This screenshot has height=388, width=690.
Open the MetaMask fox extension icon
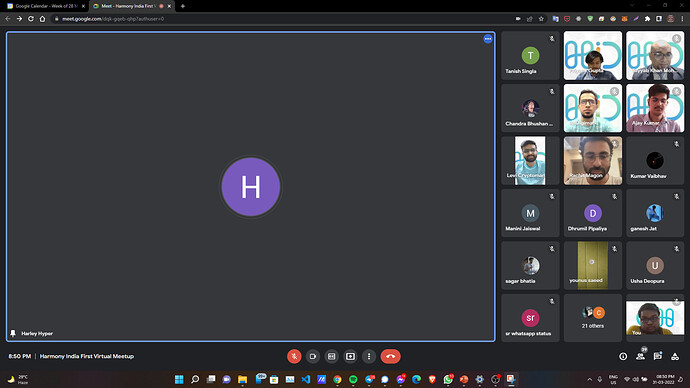(x=624, y=19)
